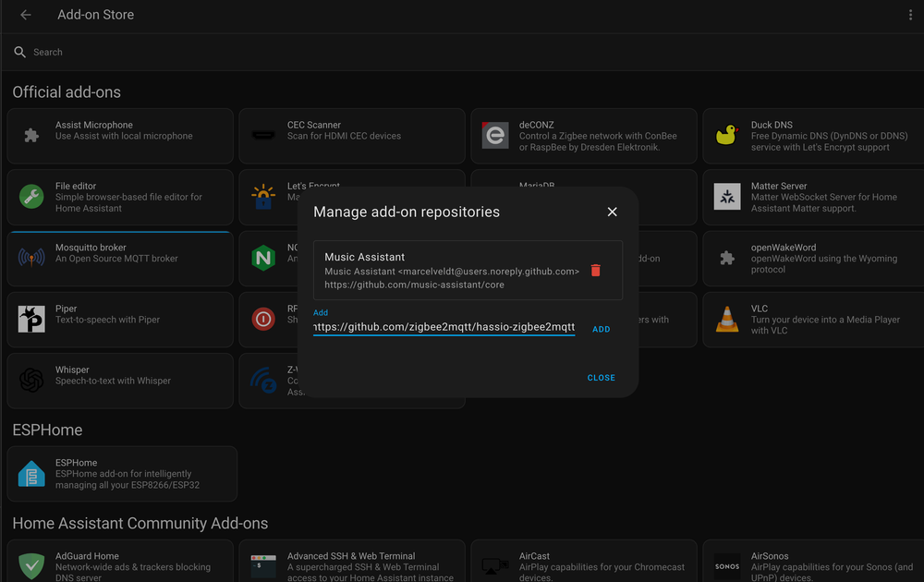Screen dimensions: 924x582
Task: Select the Assist Microphone add-on
Action: [x=120, y=136]
